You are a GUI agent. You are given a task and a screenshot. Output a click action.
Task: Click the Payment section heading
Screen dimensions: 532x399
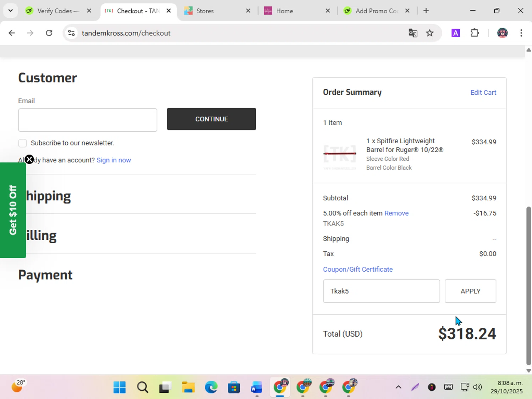click(x=45, y=275)
